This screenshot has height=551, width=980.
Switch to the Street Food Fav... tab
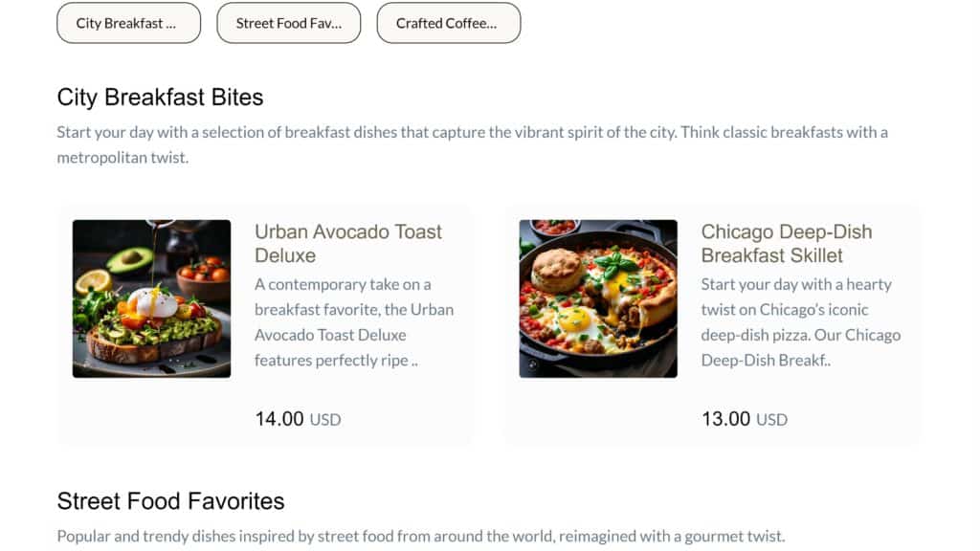click(288, 23)
